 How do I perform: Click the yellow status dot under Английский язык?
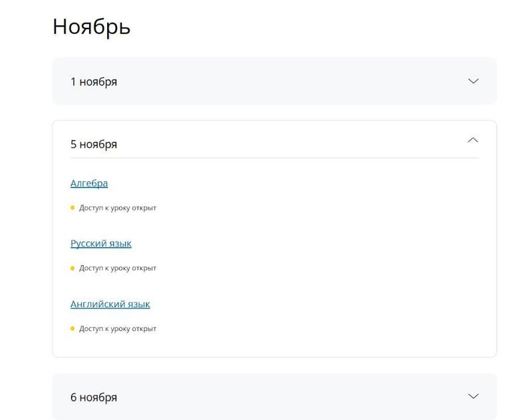pos(72,329)
